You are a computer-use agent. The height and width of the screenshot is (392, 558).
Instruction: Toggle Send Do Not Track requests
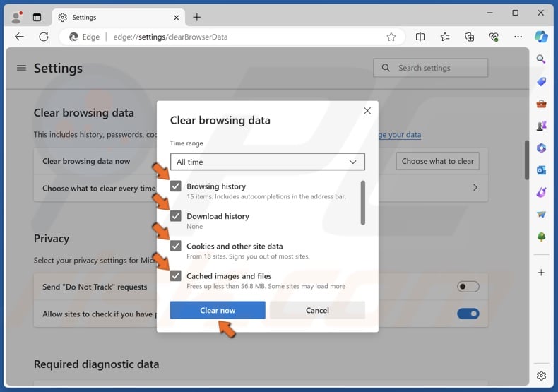[468, 287]
